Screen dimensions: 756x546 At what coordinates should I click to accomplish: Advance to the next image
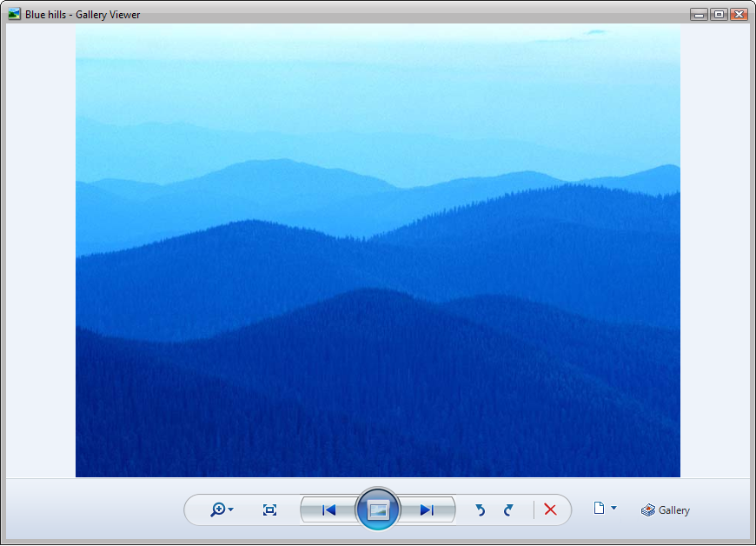(x=428, y=509)
